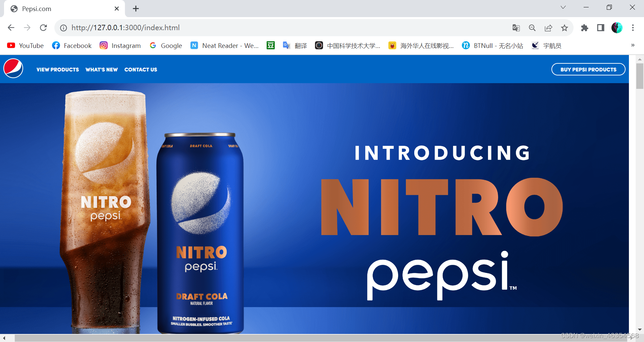Bookmark this page with star icon

tap(565, 28)
